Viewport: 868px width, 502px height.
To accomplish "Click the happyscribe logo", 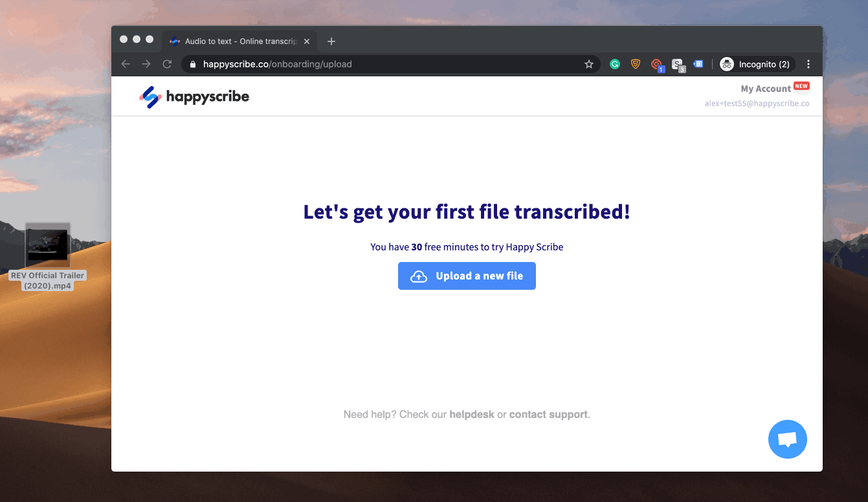I will [194, 97].
